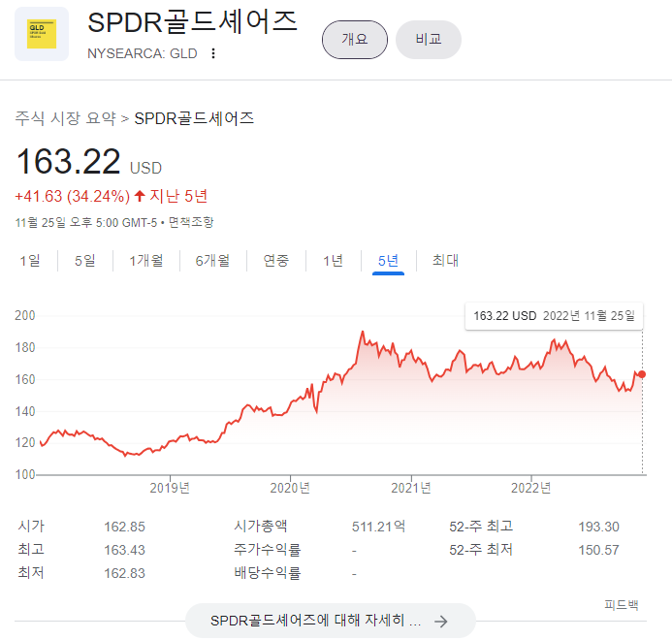Image resolution: width=672 pixels, height=640 pixels.
Task: Switch chart to the 1개월 range tab
Action: click(x=146, y=260)
